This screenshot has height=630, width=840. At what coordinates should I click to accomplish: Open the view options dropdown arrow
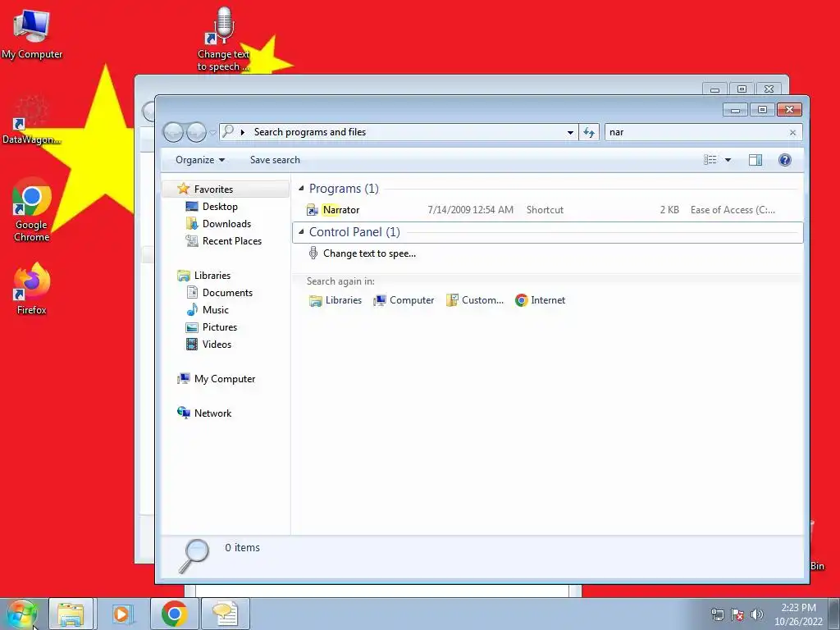coord(728,160)
